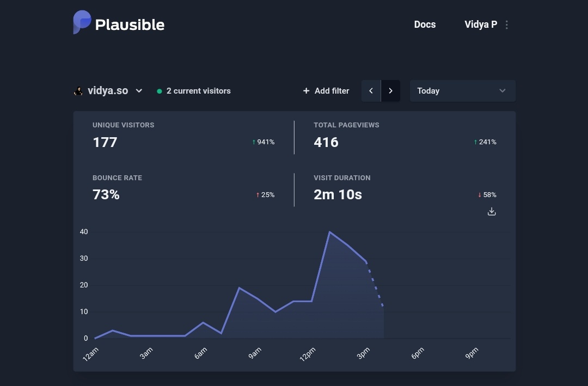Open the Docs menu item
The height and width of the screenshot is (386, 588).
425,24
